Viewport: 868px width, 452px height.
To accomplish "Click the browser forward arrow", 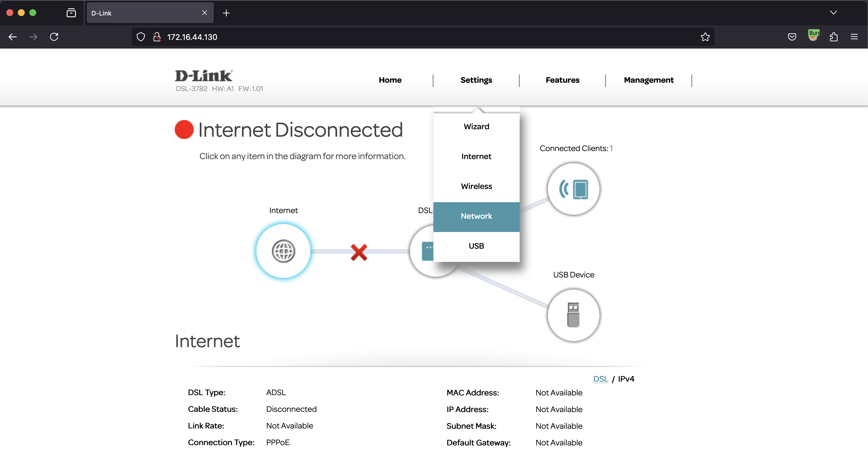I will pyautogui.click(x=33, y=37).
